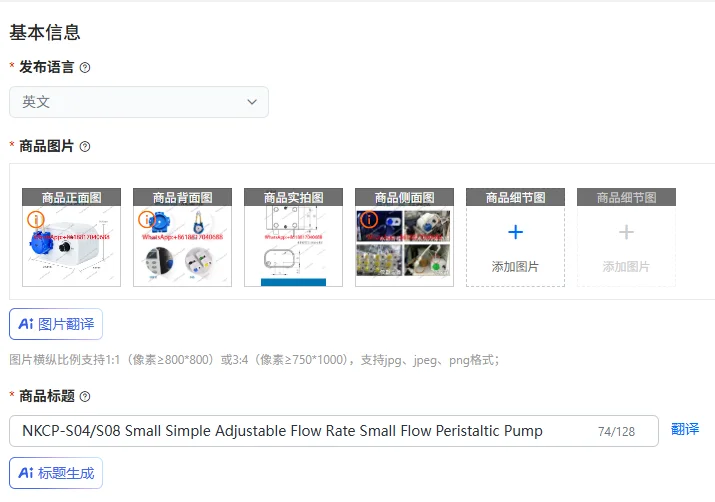715x502 pixels.
Task: Click the blue plus add-image icon
Action: click(515, 232)
